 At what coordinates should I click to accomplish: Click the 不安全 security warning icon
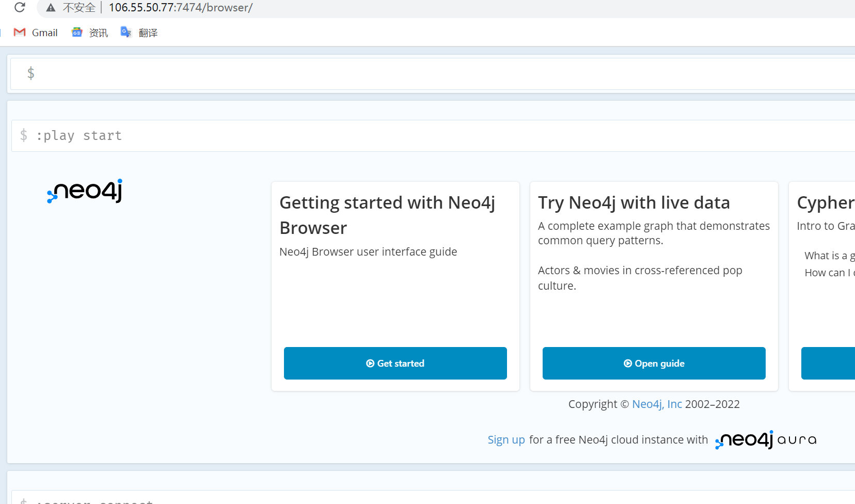coord(51,8)
